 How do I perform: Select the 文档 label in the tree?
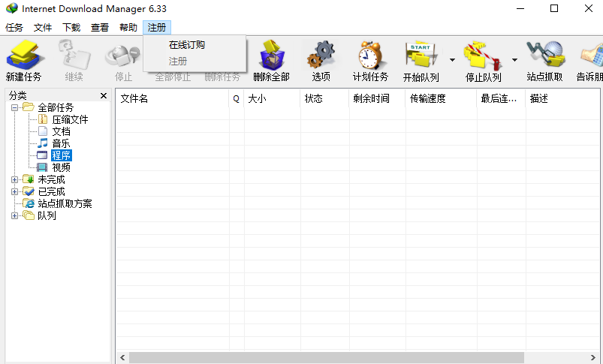pos(61,131)
